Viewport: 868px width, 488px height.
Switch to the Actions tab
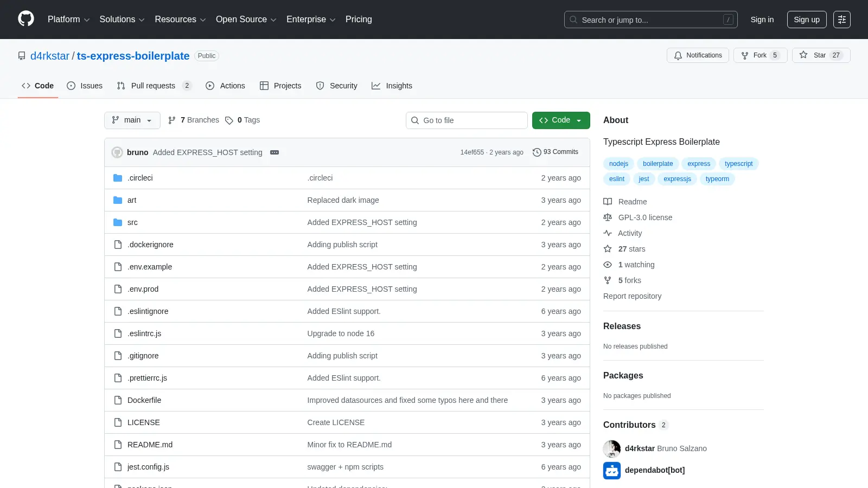225,86
